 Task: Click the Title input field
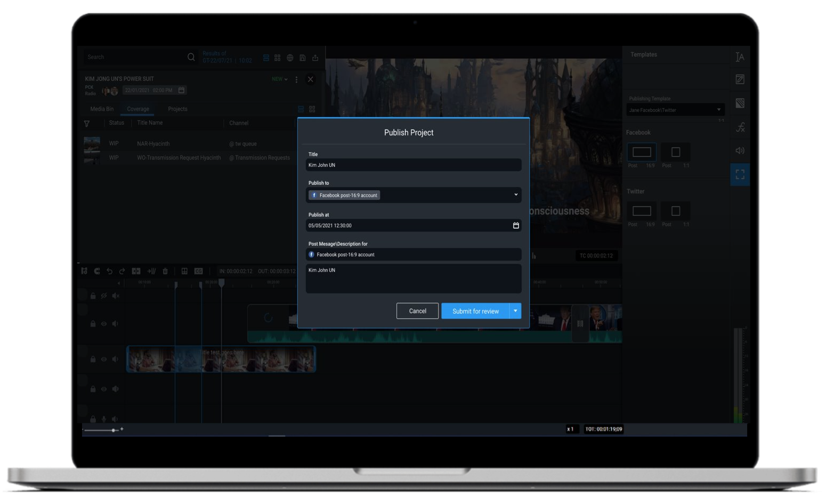413,165
